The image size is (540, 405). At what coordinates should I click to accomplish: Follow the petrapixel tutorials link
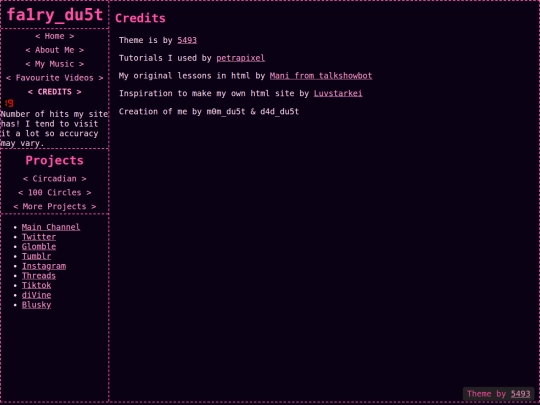point(240,58)
